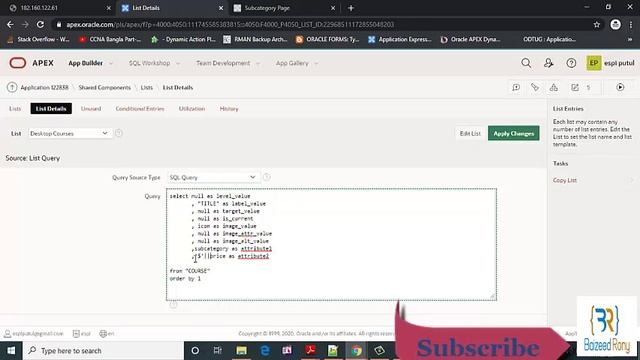Viewport: 640px width, 360px height.
Task: Open Task View on taskbar
Action: (x=218, y=351)
